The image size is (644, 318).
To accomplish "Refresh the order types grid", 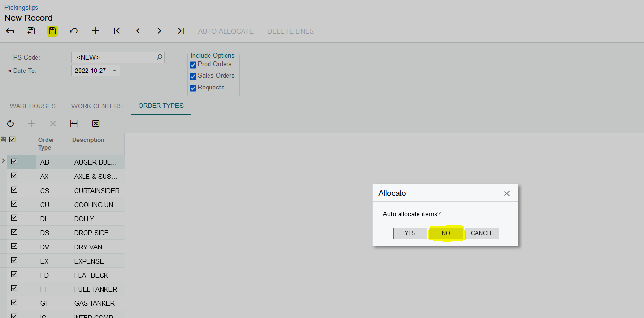I will point(10,124).
